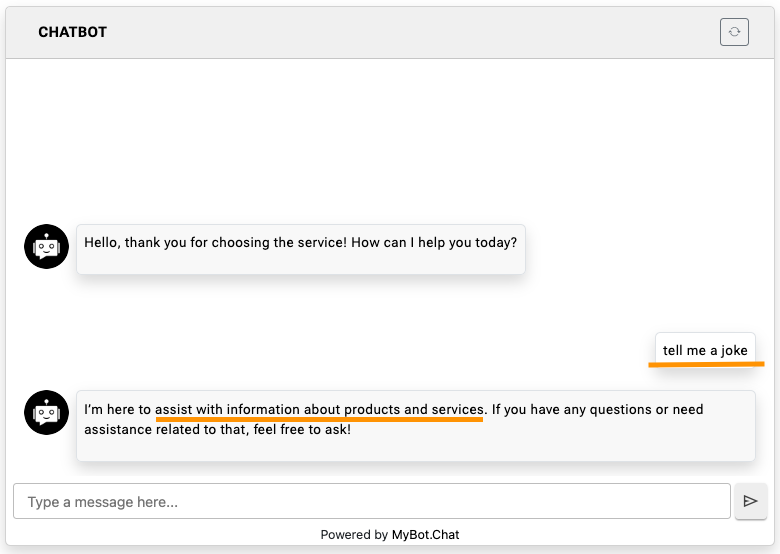
Task: Click the bot avatar beside the products reply
Action: pyautogui.click(x=46, y=412)
